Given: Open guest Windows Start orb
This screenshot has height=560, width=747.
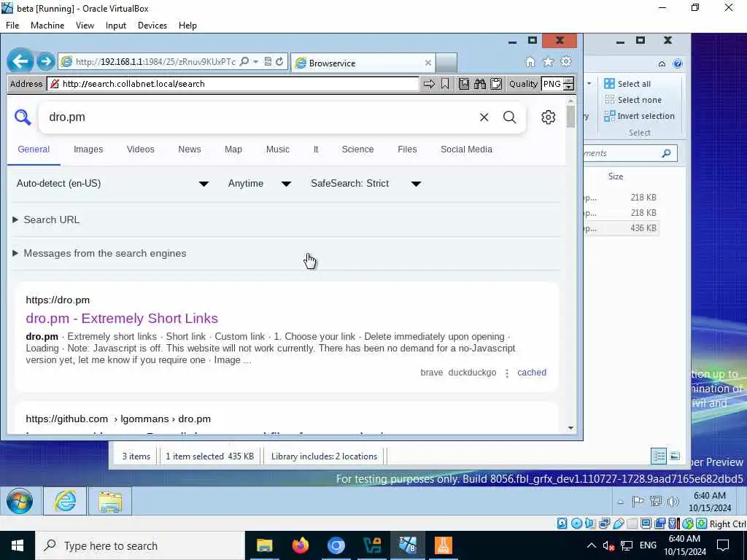Looking at the screenshot, I should (20, 501).
